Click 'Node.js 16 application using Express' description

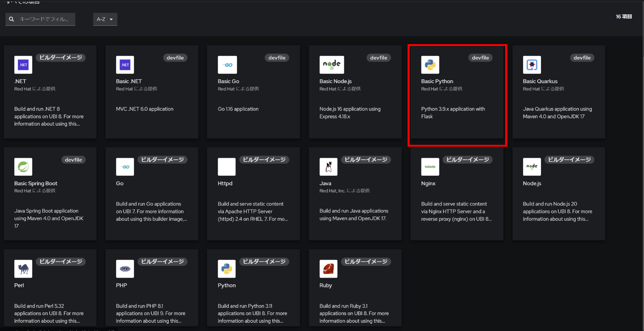(350, 113)
